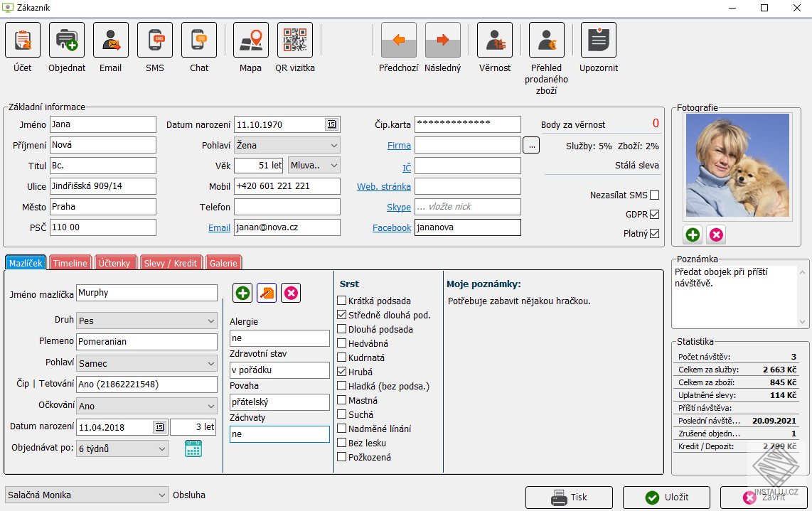Viewport: 812px width, 511px height.
Task: Open the Galerie tab
Action: [x=223, y=262]
